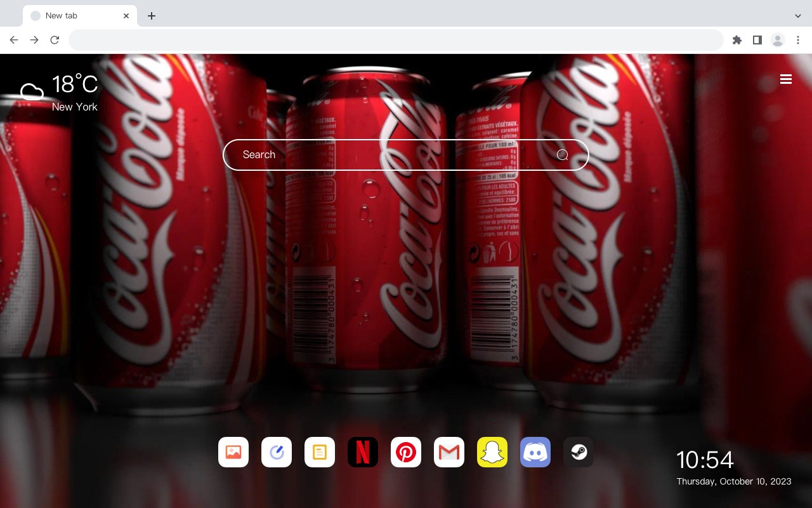Click the magnifier search icon

coord(563,155)
